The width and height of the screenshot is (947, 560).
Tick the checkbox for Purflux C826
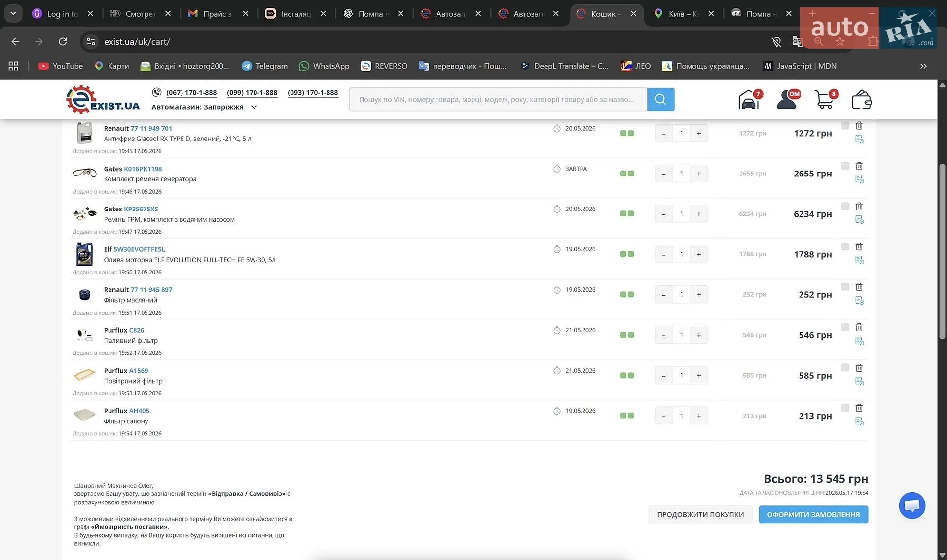[845, 327]
